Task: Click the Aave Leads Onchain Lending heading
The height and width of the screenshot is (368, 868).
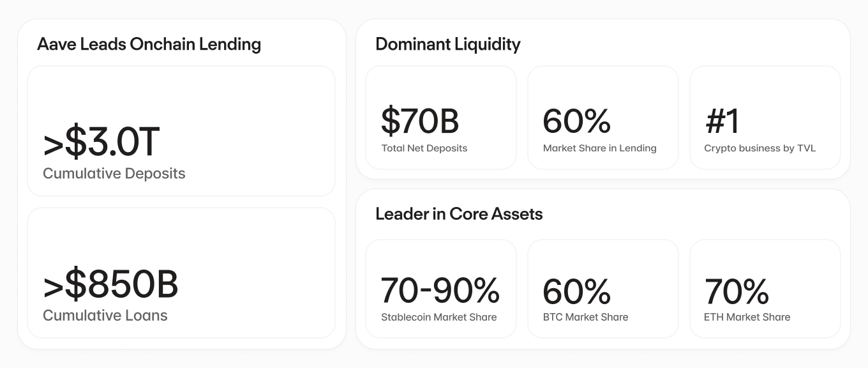Action: [x=149, y=44]
